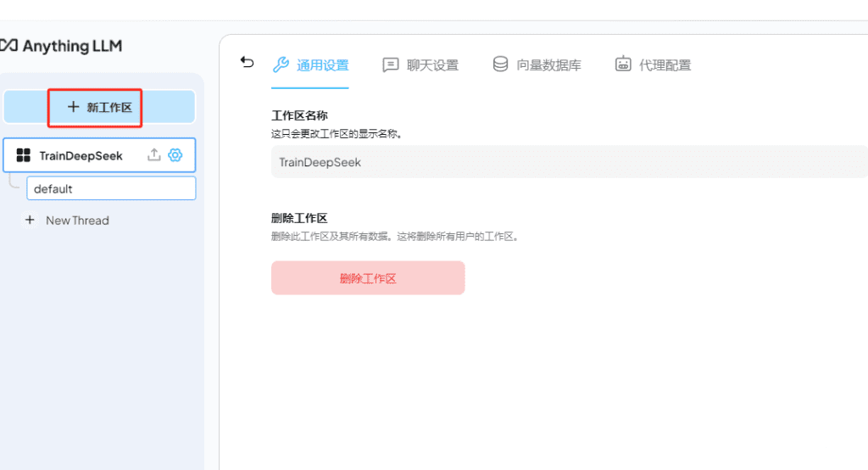Switch to the 聊天设置 tab
The width and height of the screenshot is (868, 470).
(432, 65)
